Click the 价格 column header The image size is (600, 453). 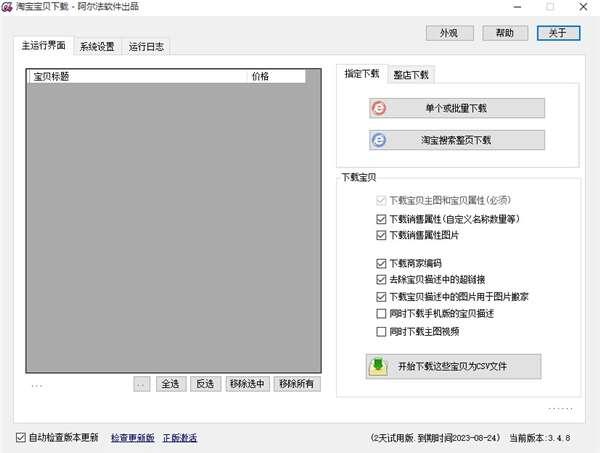tap(276, 77)
